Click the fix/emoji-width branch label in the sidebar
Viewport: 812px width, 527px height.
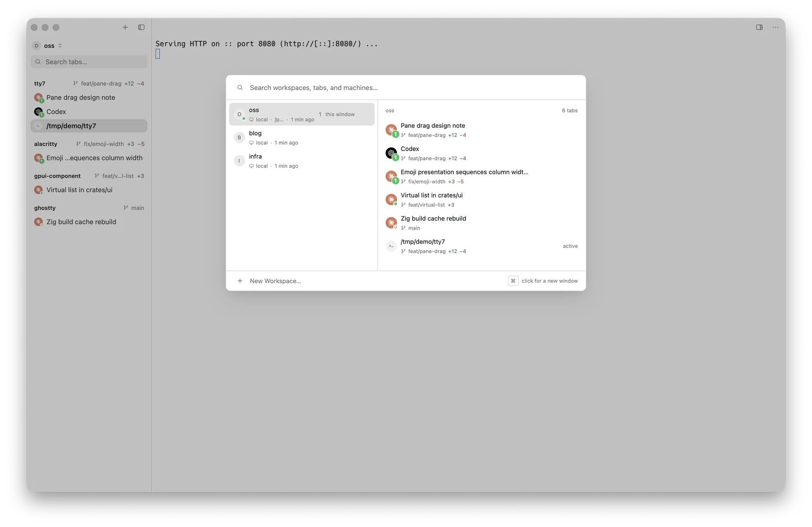[104, 144]
